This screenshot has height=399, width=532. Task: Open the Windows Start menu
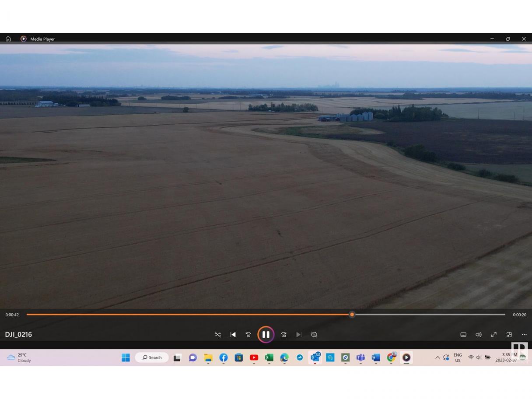pos(126,358)
